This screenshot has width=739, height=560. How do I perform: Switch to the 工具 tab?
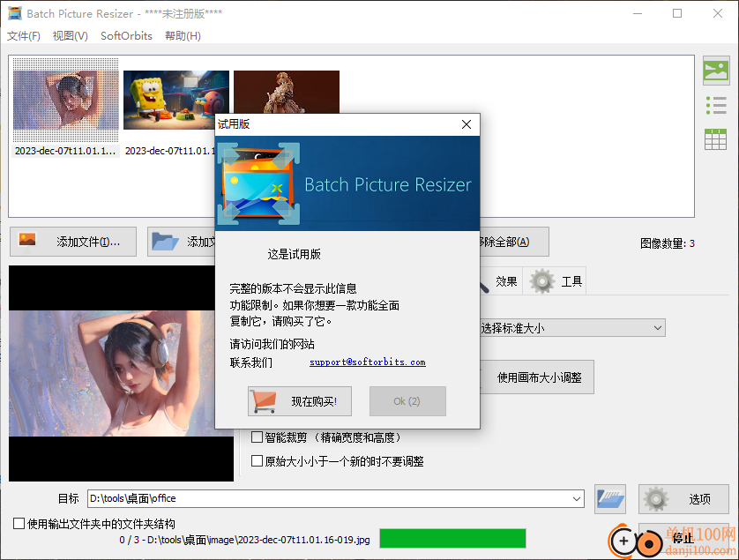point(556,281)
